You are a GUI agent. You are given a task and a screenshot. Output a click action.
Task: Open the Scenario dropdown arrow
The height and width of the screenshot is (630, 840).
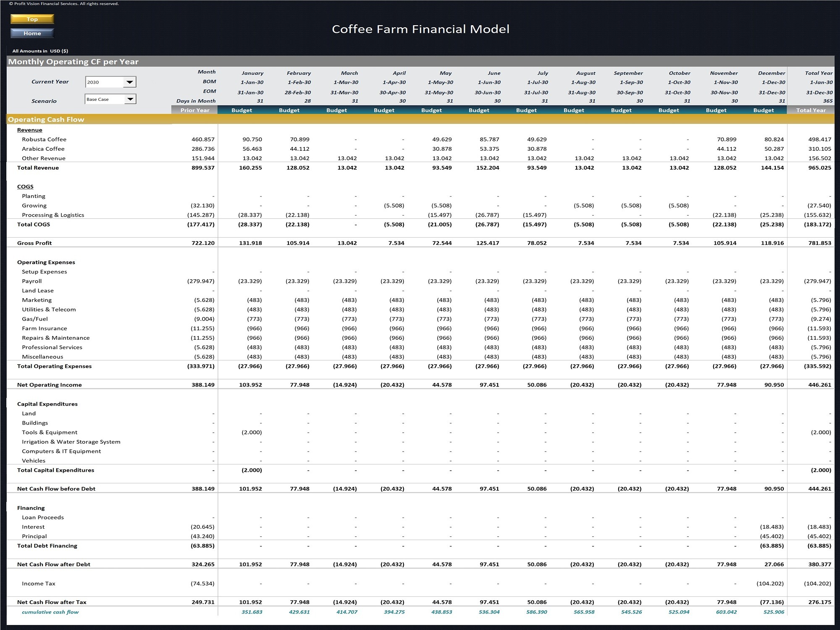(130, 99)
